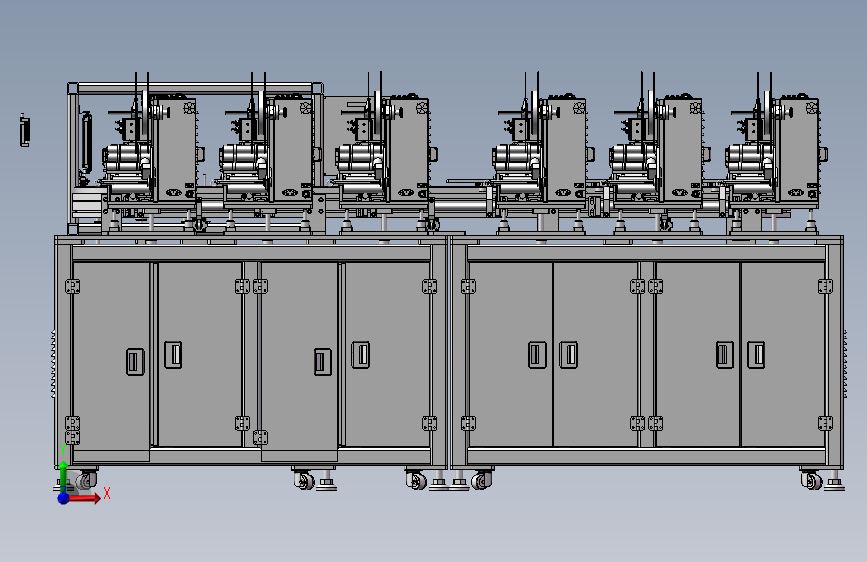This screenshot has width=867, height=562.
Task: Select the handle on the leftmost cabinet door
Action: pos(135,362)
